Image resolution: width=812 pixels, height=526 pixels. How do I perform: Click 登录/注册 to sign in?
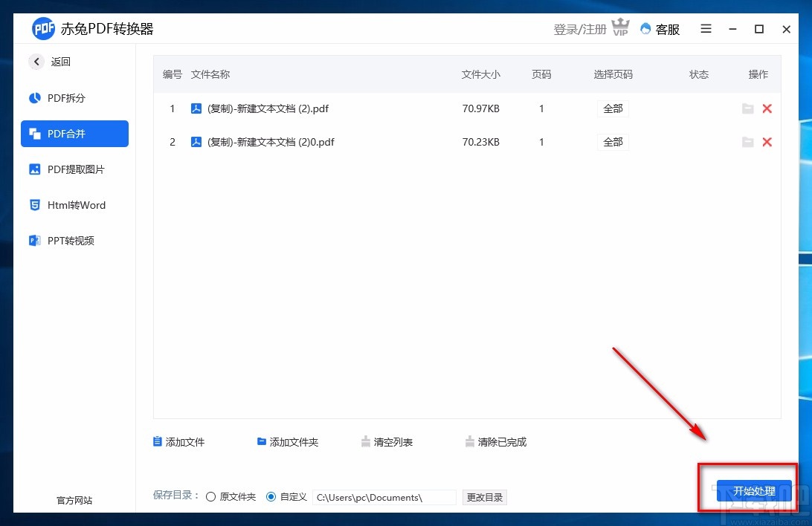coord(579,28)
